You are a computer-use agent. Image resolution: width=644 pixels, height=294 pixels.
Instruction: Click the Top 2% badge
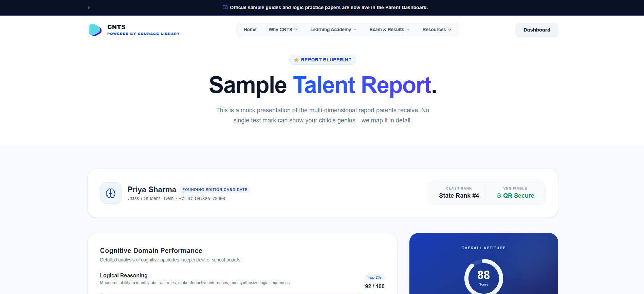[374, 277]
